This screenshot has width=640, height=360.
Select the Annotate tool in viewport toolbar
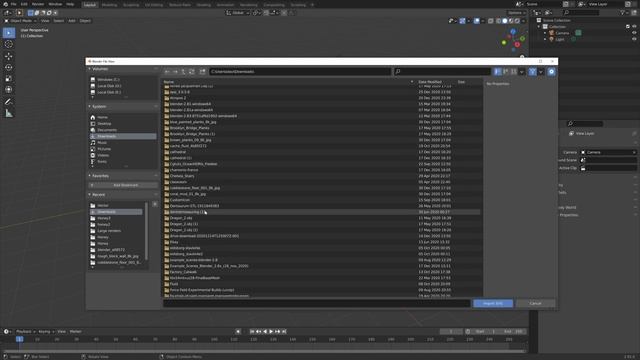(x=9, y=102)
